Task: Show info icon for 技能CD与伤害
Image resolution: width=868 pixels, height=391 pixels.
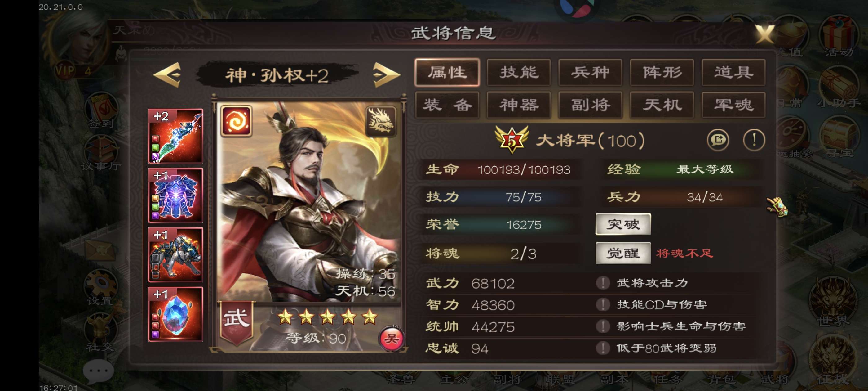Action: tap(603, 305)
